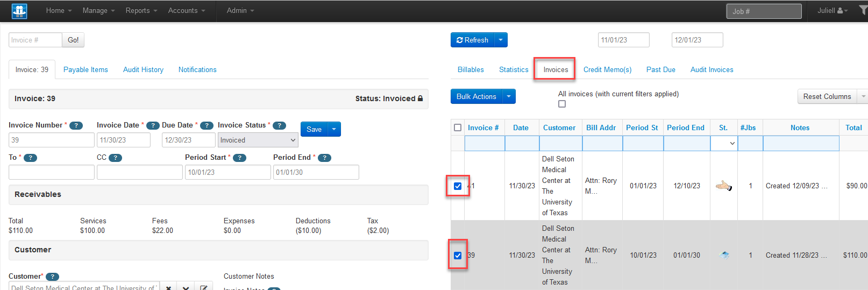The width and height of the screenshot is (868, 290).
Task: Open the Invoice Status select showing Invoiced
Action: click(258, 140)
